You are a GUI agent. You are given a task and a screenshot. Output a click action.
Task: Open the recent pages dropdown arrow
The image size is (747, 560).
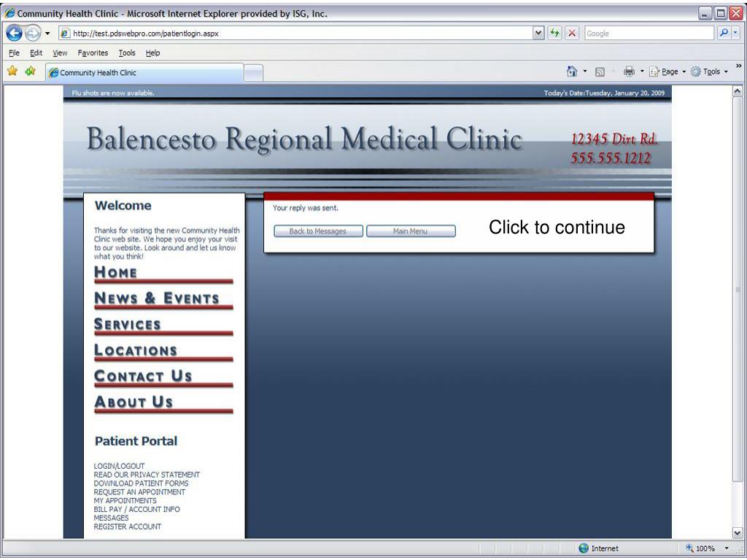coord(47,34)
